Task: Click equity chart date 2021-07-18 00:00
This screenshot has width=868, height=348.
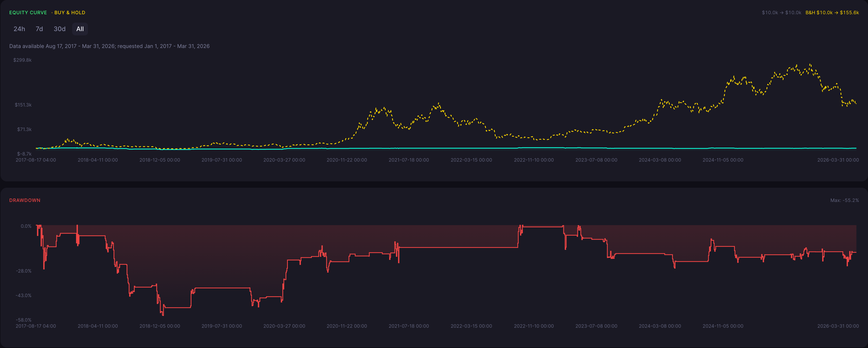Action: [x=409, y=160]
